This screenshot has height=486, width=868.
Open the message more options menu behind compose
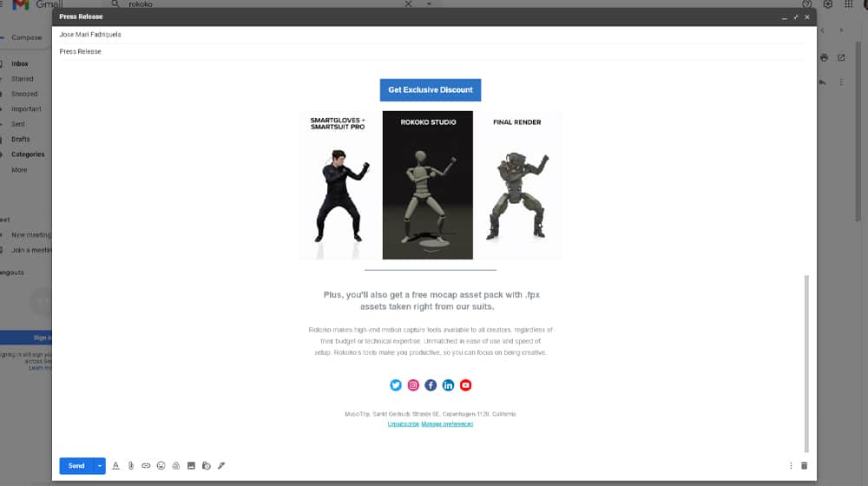[x=841, y=82]
